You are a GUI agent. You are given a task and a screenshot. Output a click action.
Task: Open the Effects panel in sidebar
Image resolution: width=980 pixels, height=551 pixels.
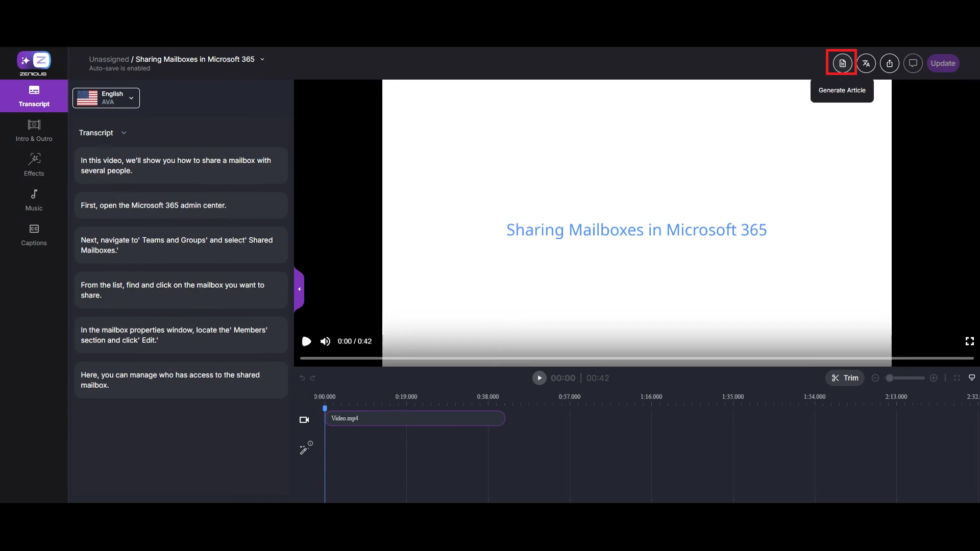(34, 165)
